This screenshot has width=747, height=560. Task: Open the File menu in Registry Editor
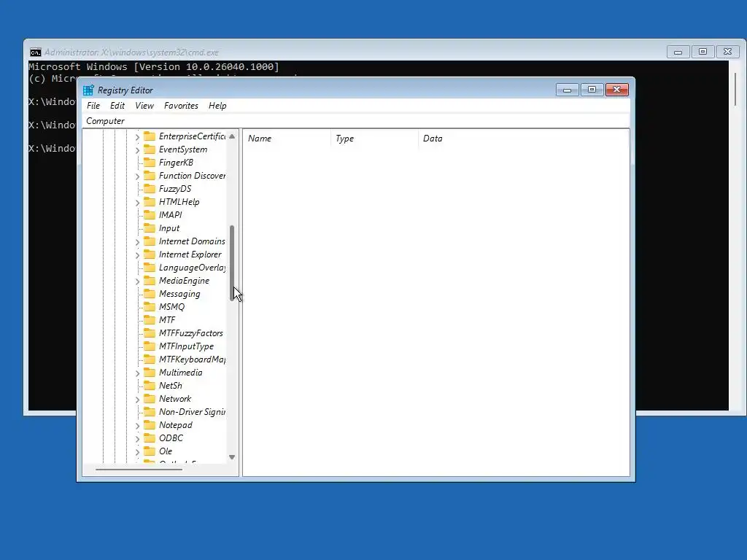click(x=93, y=106)
